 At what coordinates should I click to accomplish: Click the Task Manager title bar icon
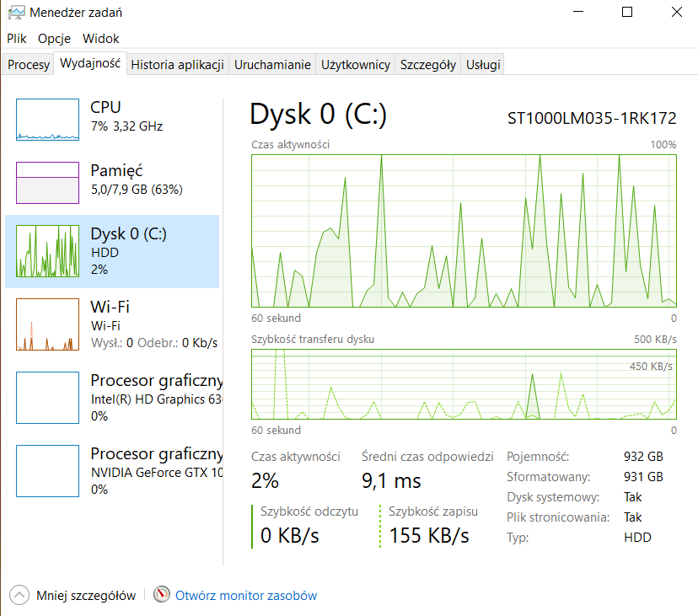(17, 12)
